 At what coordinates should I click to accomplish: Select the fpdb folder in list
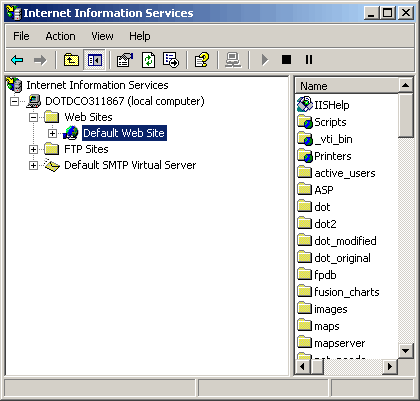(x=325, y=275)
